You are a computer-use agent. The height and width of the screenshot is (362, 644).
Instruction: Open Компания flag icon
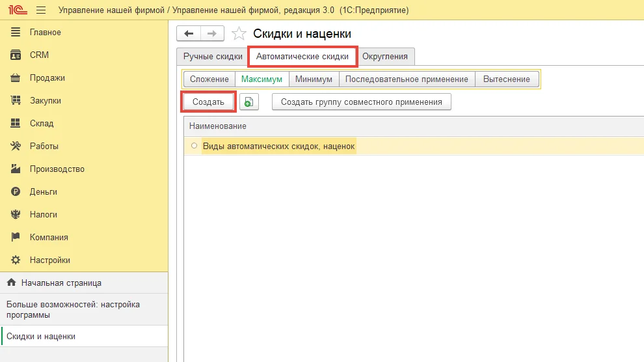(x=16, y=237)
